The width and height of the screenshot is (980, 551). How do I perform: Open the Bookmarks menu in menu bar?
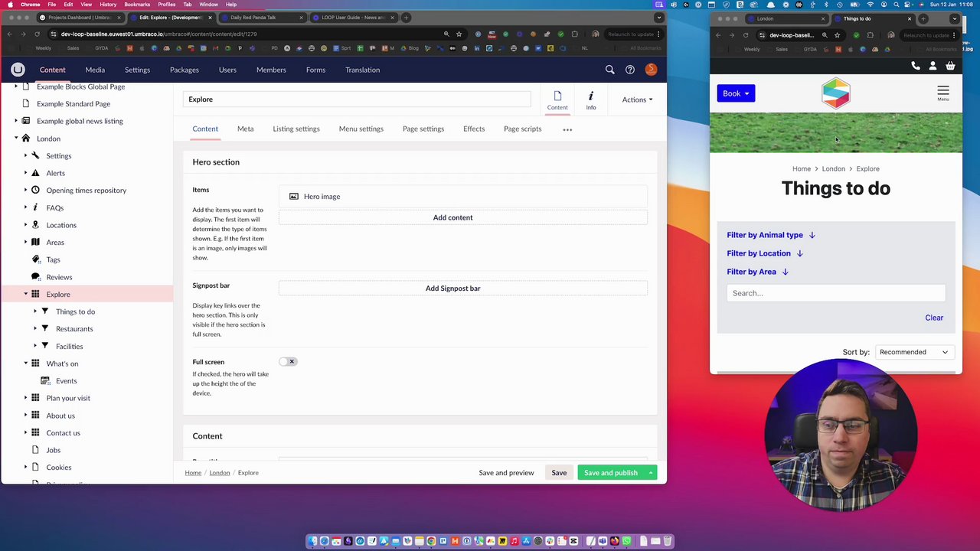(x=137, y=5)
